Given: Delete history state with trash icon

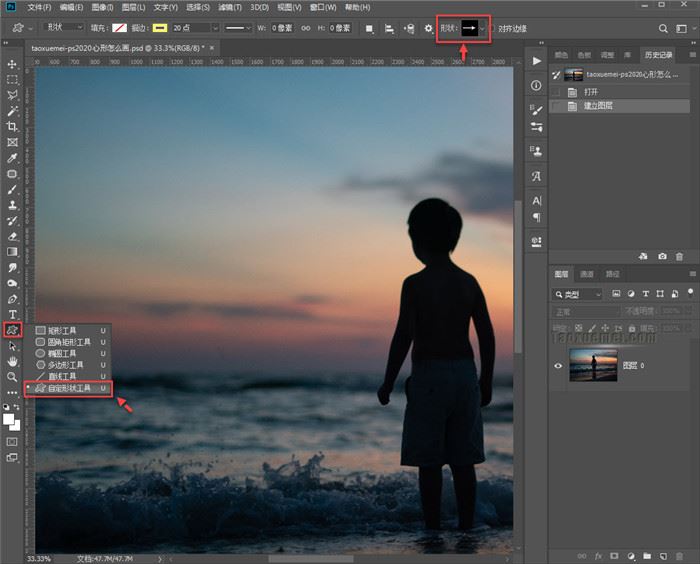Looking at the screenshot, I should click(x=679, y=256).
